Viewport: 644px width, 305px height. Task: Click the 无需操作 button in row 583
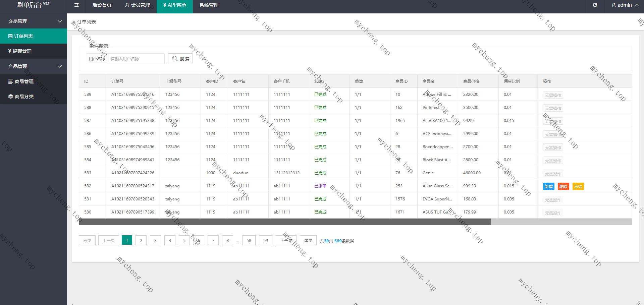pyautogui.click(x=553, y=174)
